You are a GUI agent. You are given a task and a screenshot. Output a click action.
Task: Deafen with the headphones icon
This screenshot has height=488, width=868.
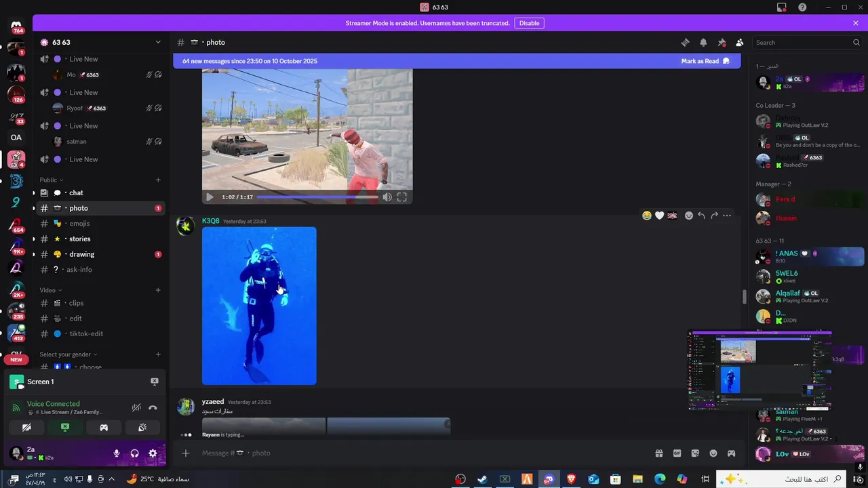tap(134, 453)
